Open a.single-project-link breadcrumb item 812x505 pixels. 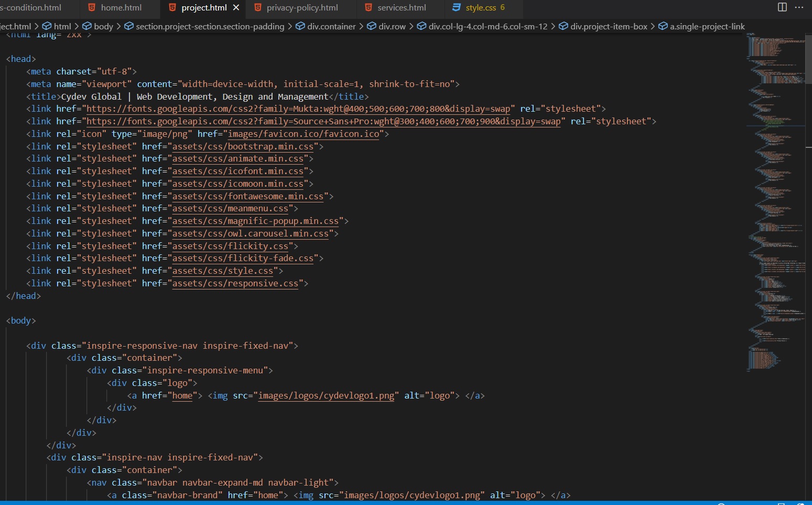click(707, 26)
